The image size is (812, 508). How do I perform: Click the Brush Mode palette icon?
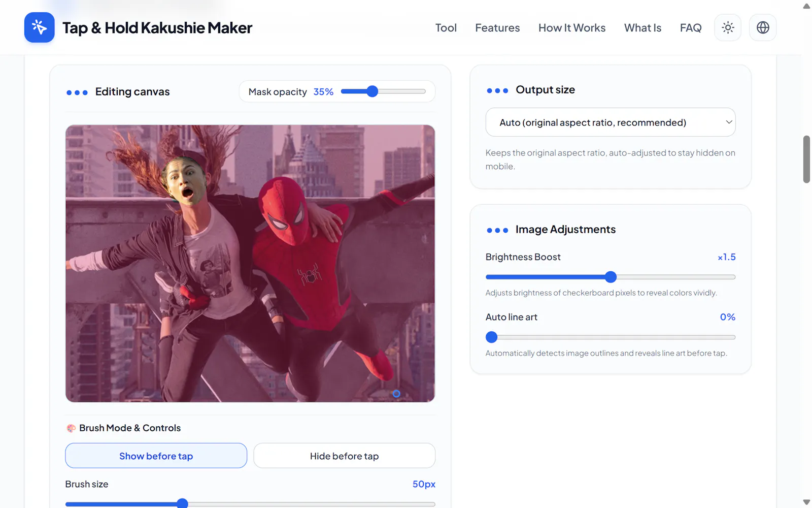(x=71, y=428)
